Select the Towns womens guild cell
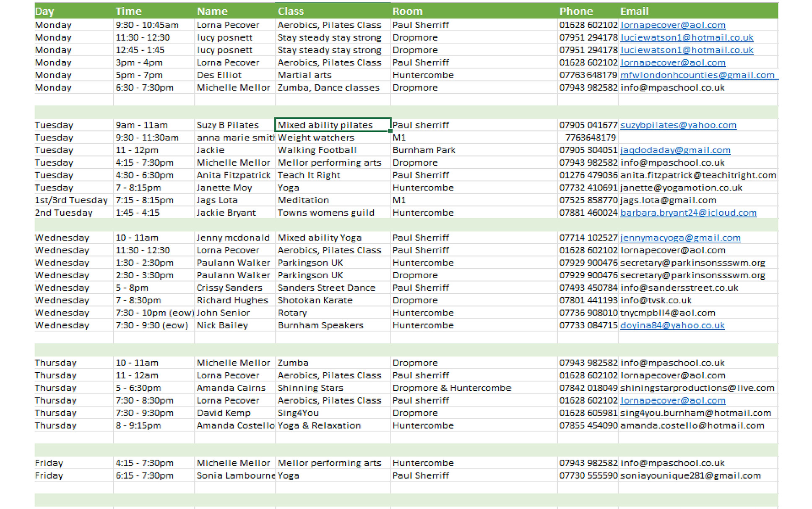 (x=333, y=213)
